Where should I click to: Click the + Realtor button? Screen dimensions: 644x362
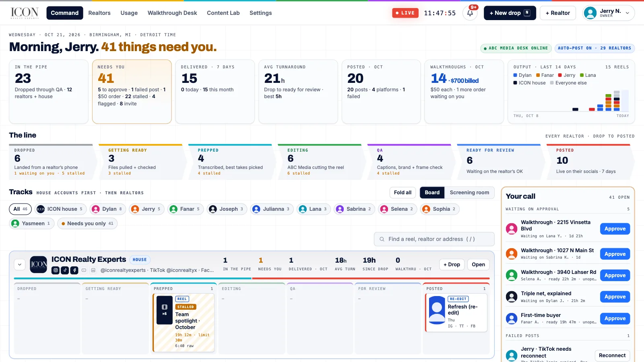pyautogui.click(x=557, y=13)
